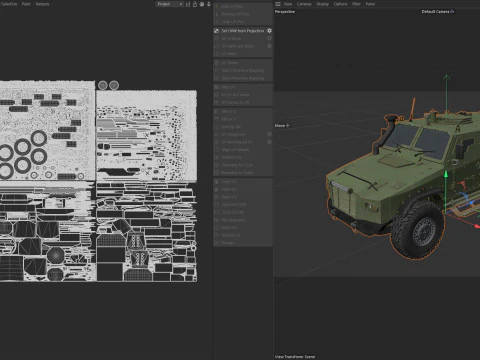Click the Add UV Pin command
The width and height of the screenshot is (480, 360).
(232, 6)
